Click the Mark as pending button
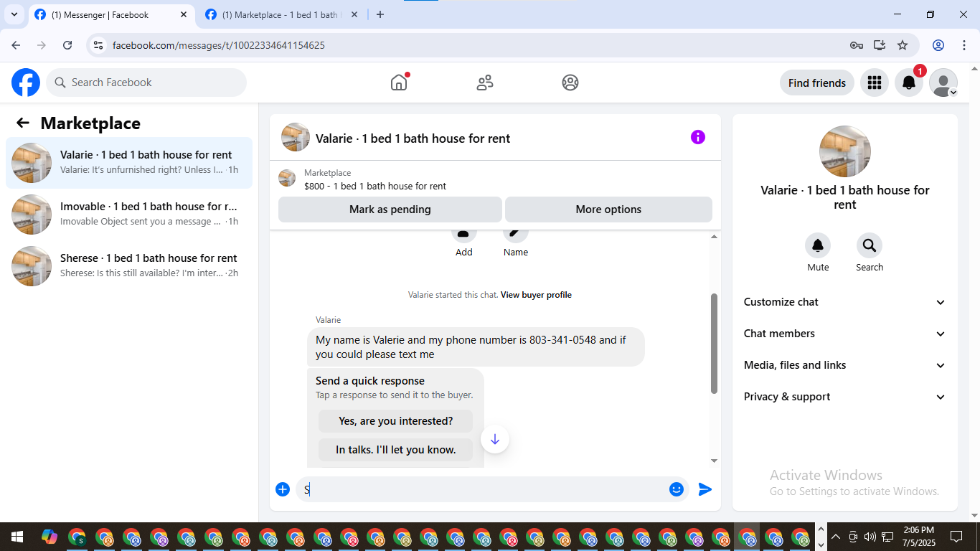The height and width of the screenshot is (551, 980). [x=390, y=209]
